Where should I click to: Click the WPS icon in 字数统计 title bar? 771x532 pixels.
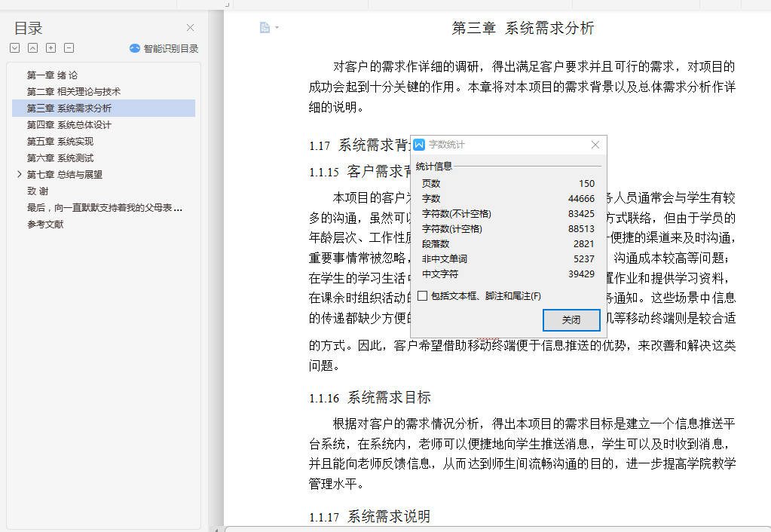419,145
